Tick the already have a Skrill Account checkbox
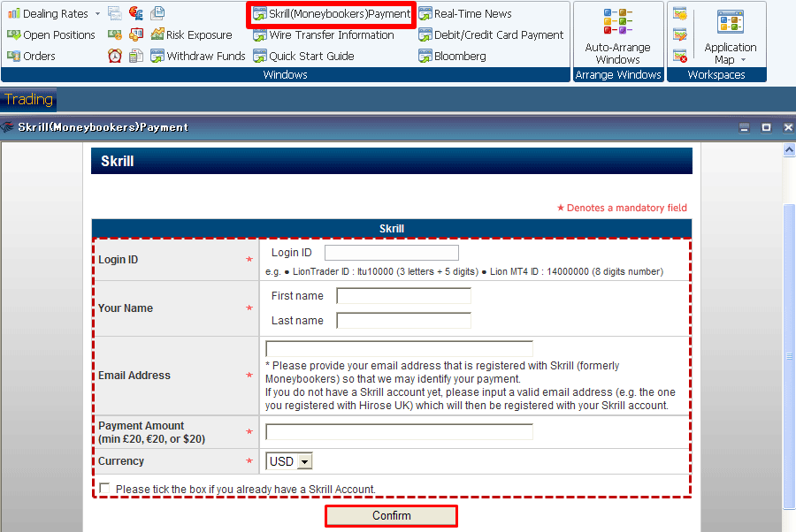796x532 pixels. pyautogui.click(x=105, y=489)
